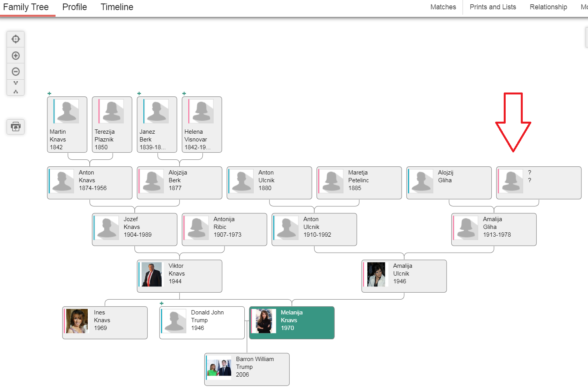Select Amalija Gliha 1913-1978 card
This screenshot has height=391, width=588.
click(494, 229)
